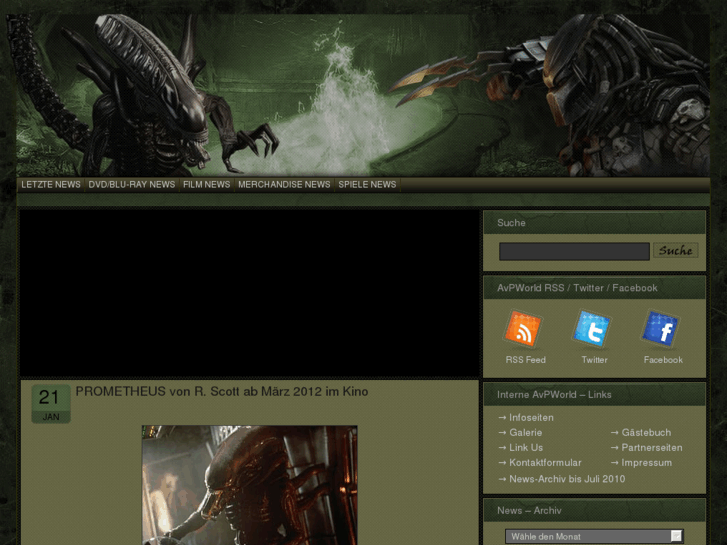Click the Twitter text label
The width and height of the screenshot is (727, 545).
[x=594, y=360]
